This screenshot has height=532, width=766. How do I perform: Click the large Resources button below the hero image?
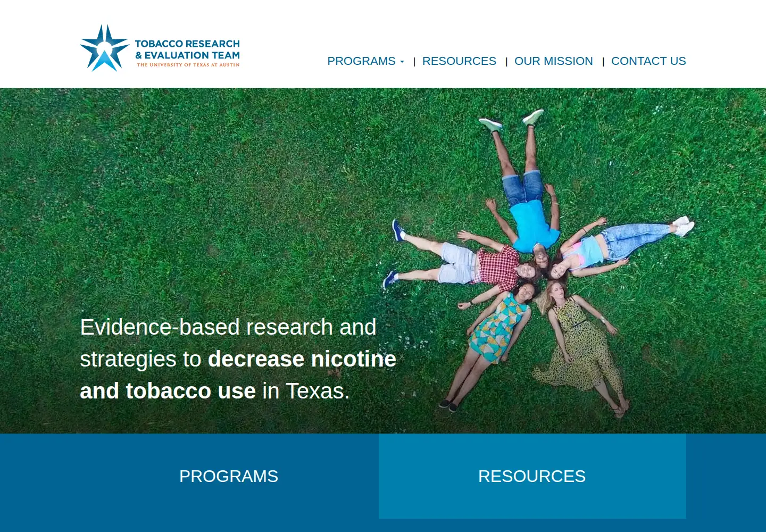coord(532,476)
